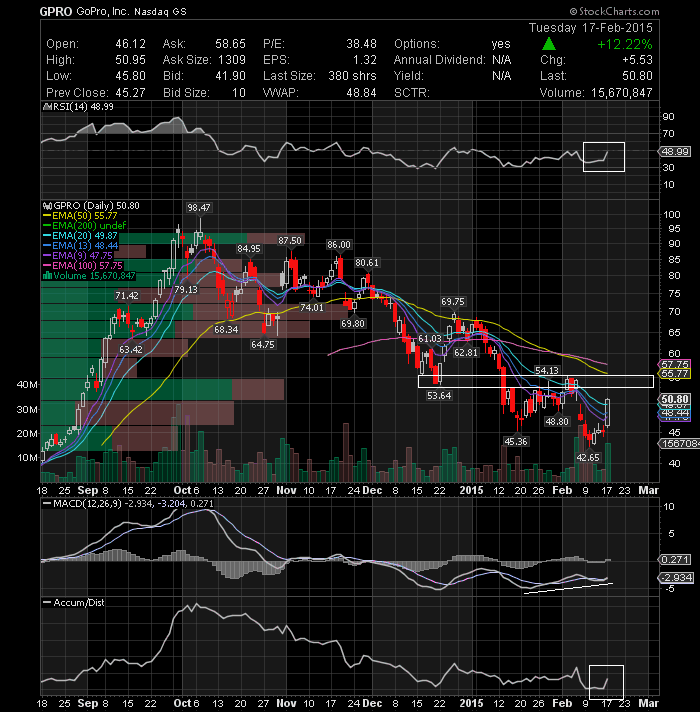Click the 48.80 price label

click(x=557, y=421)
